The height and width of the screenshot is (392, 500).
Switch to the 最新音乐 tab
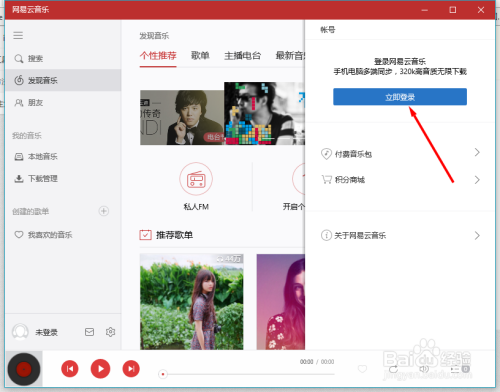pos(290,56)
